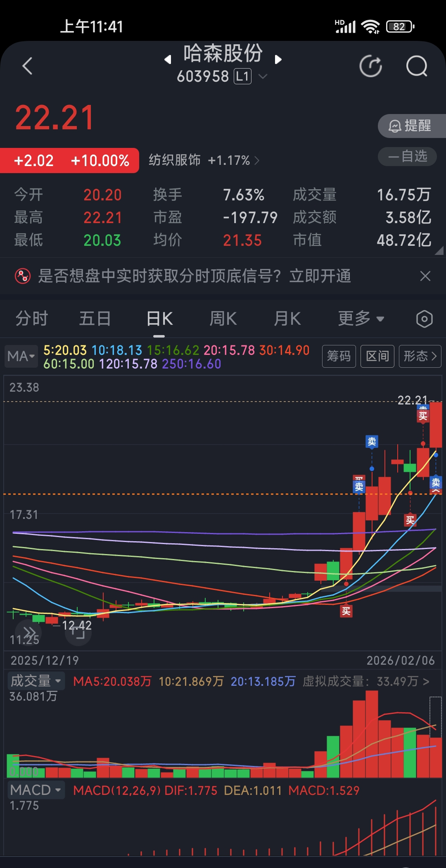Image resolution: width=446 pixels, height=868 pixels.
Task: Tap the back arrow icon
Action: tap(27, 66)
